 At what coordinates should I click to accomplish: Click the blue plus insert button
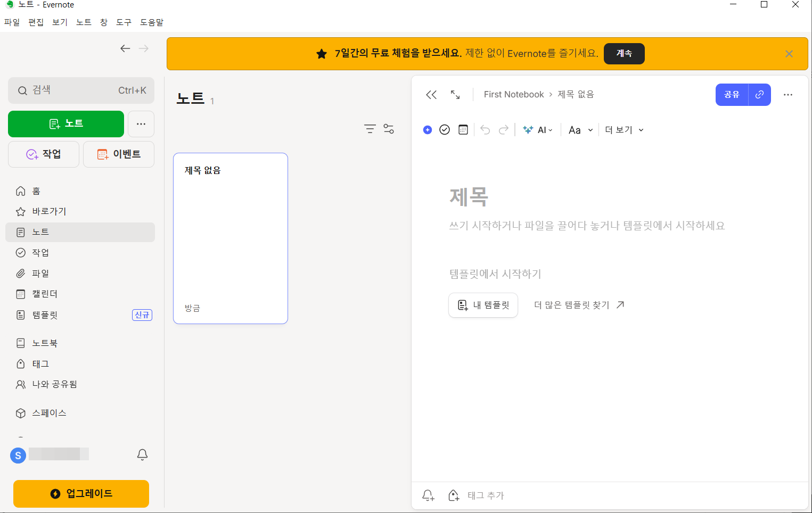click(428, 130)
